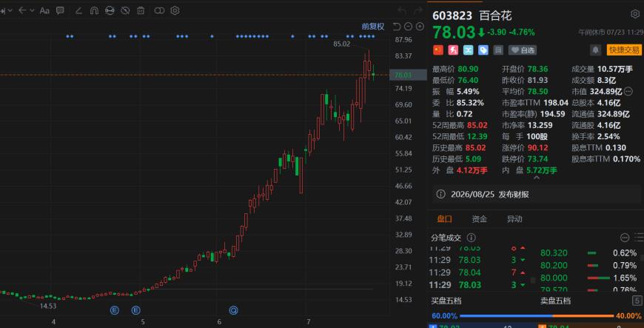Click info icon beside 2026/08/25 发布财报

coord(440,194)
